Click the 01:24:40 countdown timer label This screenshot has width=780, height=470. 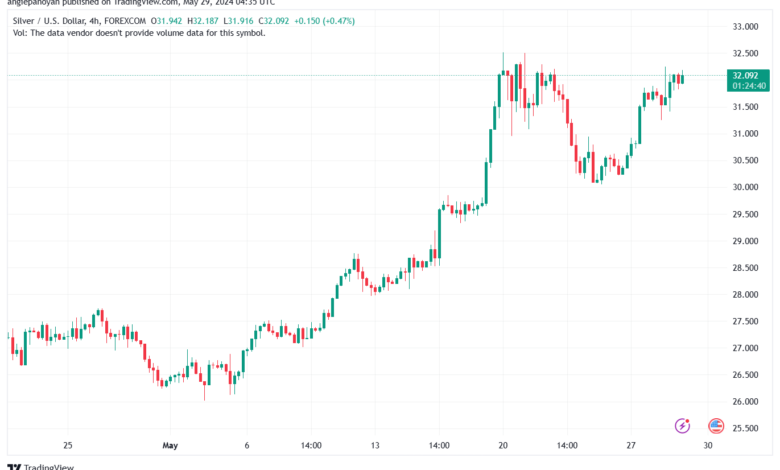749,86
